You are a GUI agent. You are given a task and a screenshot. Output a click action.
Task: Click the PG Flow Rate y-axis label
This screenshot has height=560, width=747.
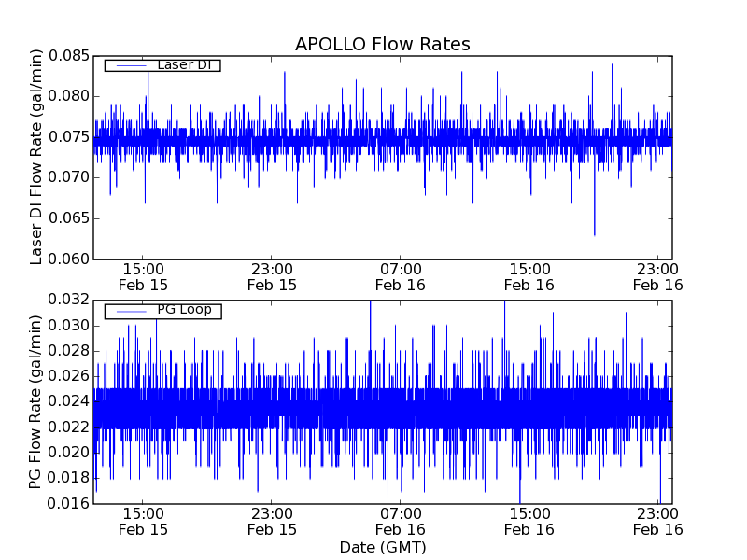37,401
